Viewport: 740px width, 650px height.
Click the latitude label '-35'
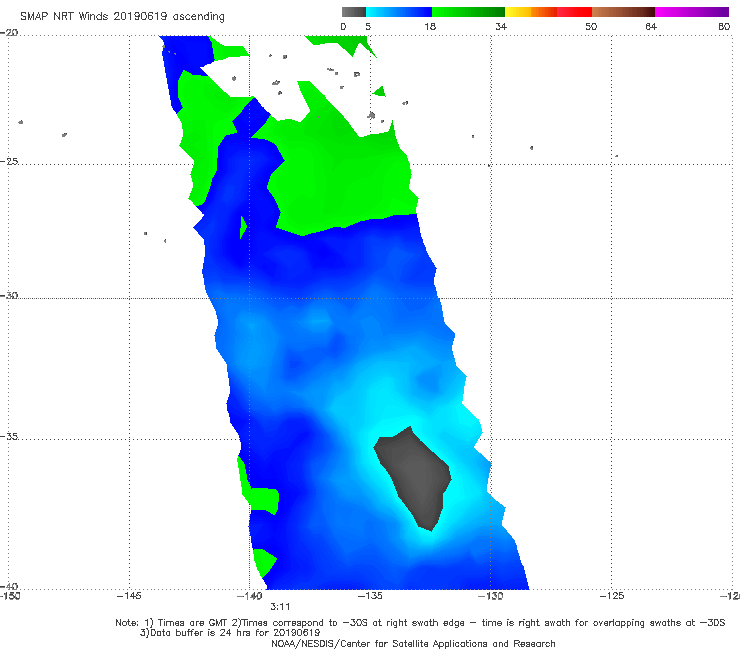9,436
